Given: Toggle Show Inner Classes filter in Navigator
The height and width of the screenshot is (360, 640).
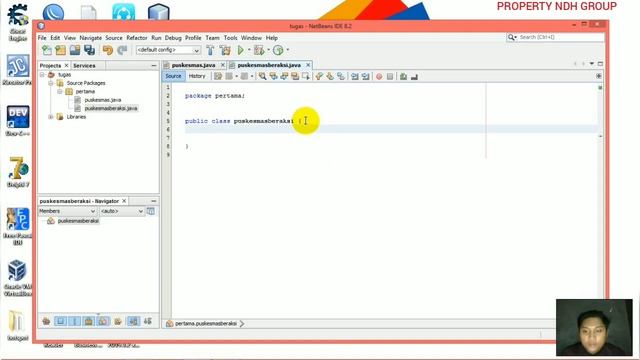Looking at the screenshot, I should (103, 322).
